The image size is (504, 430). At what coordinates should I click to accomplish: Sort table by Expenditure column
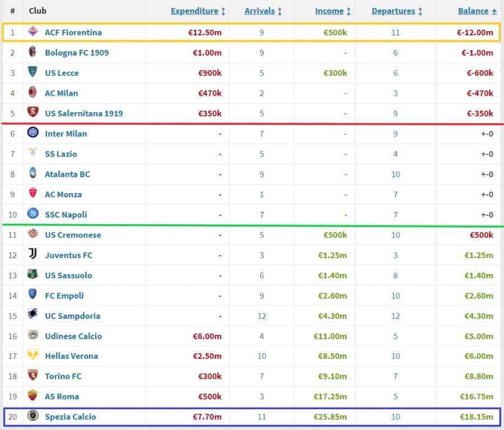(x=194, y=11)
